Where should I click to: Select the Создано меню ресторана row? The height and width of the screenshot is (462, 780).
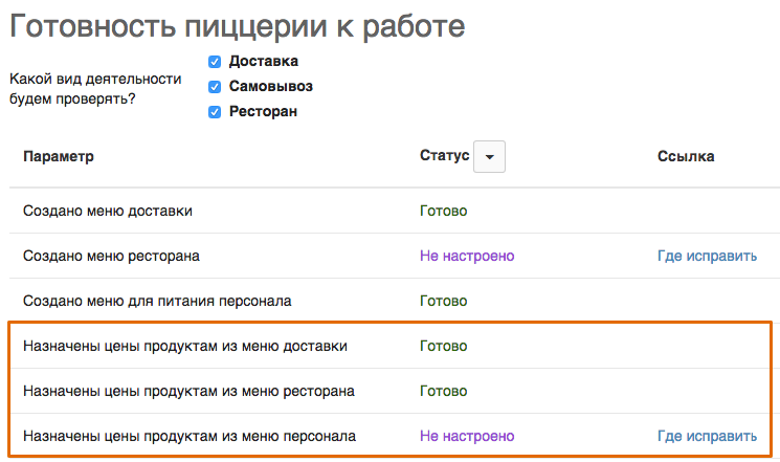tap(394, 256)
